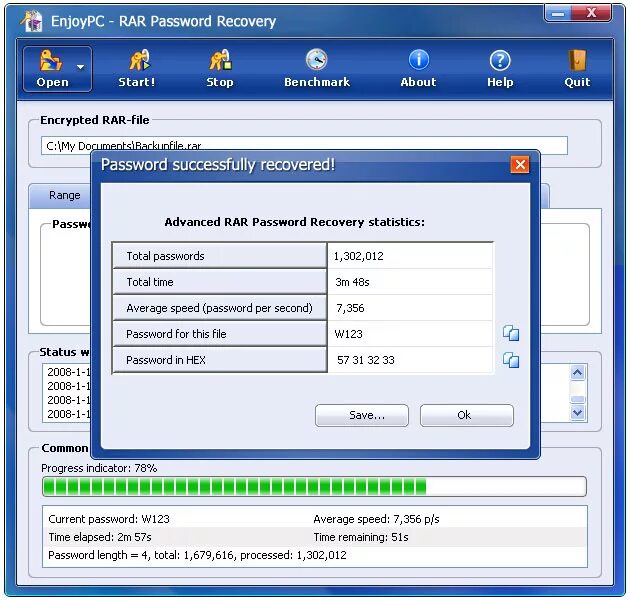The image size is (630, 600).
Task: Click the Password in HEX label
Action: pyautogui.click(x=220, y=360)
